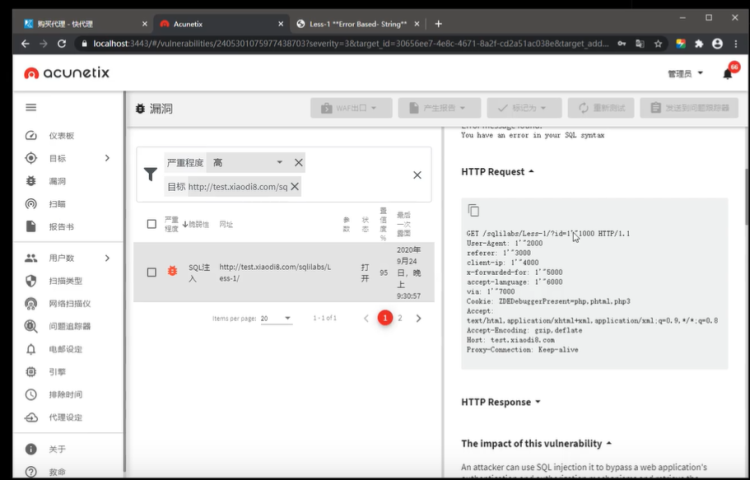The image size is (750, 480).
Task: Click the details panel vertical scrollbar
Action: 746,197
